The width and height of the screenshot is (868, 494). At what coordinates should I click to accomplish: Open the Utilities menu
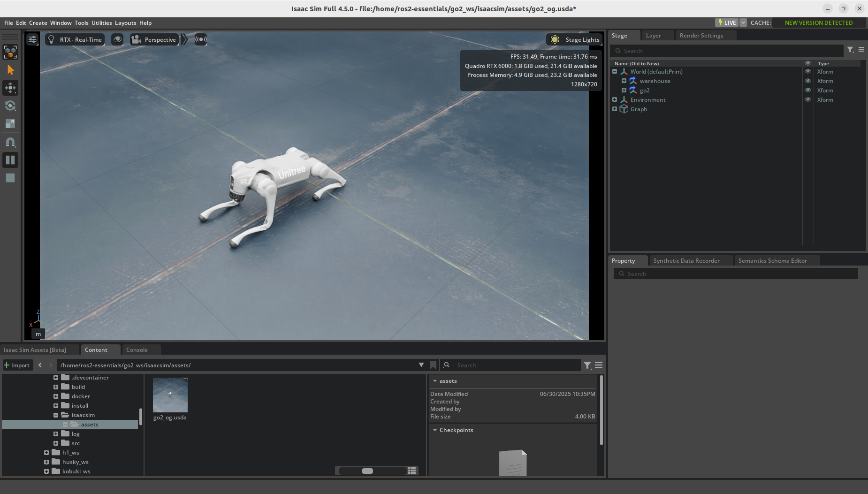pos(102,23)
